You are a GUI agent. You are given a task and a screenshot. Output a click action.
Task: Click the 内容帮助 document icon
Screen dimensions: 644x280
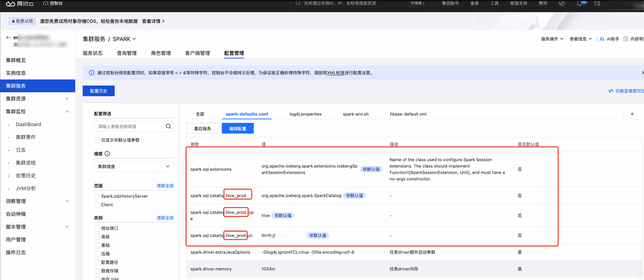pos(626,39)
